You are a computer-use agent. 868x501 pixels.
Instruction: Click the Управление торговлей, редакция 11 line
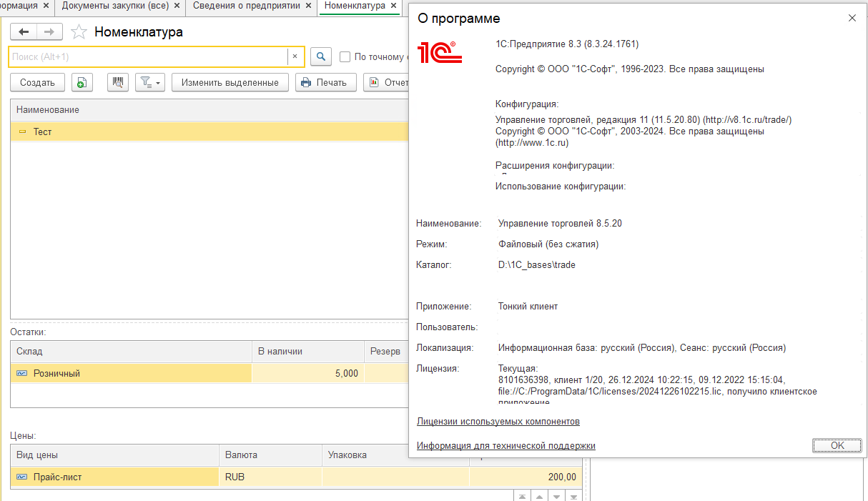click(643, 120)
